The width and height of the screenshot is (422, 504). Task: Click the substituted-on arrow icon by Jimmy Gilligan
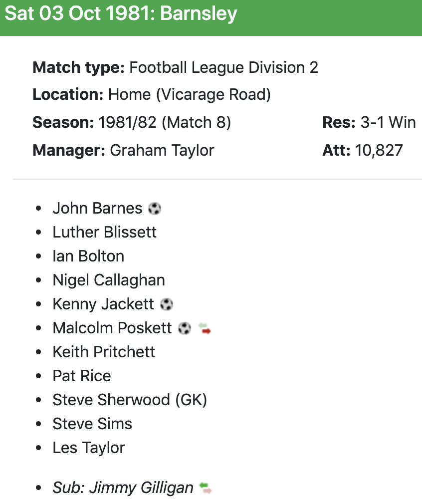point(206,488)
